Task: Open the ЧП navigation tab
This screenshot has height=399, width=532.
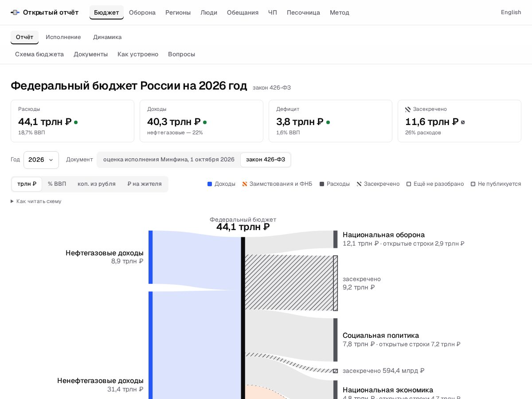Action: tap(273, 12)
